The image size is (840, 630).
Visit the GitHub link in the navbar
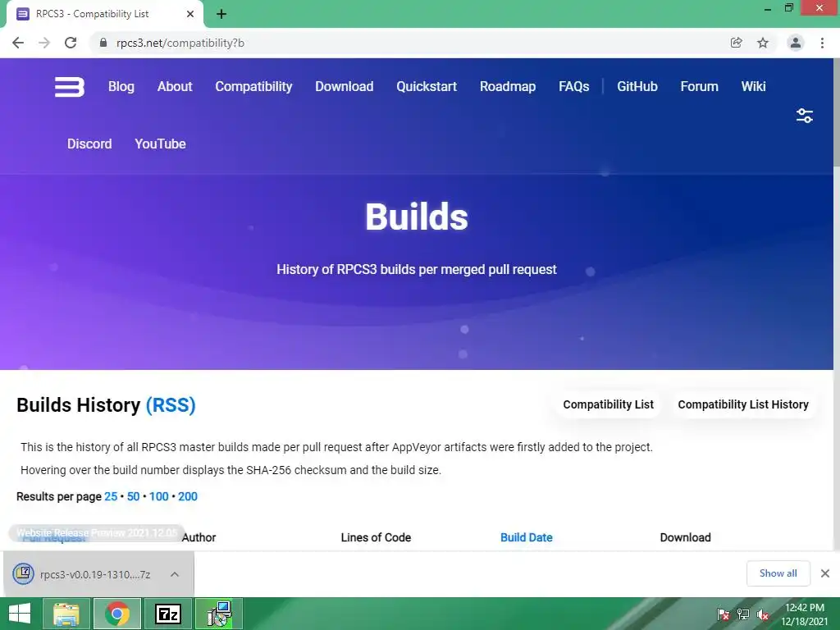637,86
